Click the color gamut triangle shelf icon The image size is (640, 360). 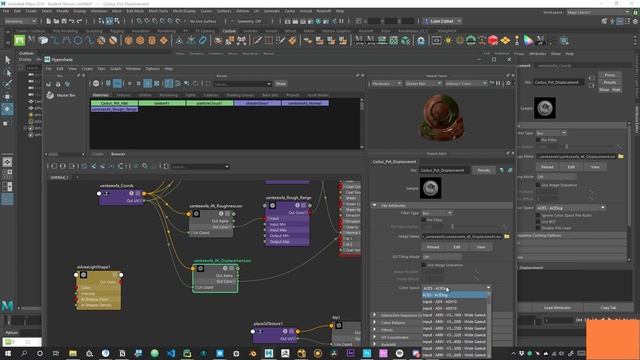click(x=529, y=40)
